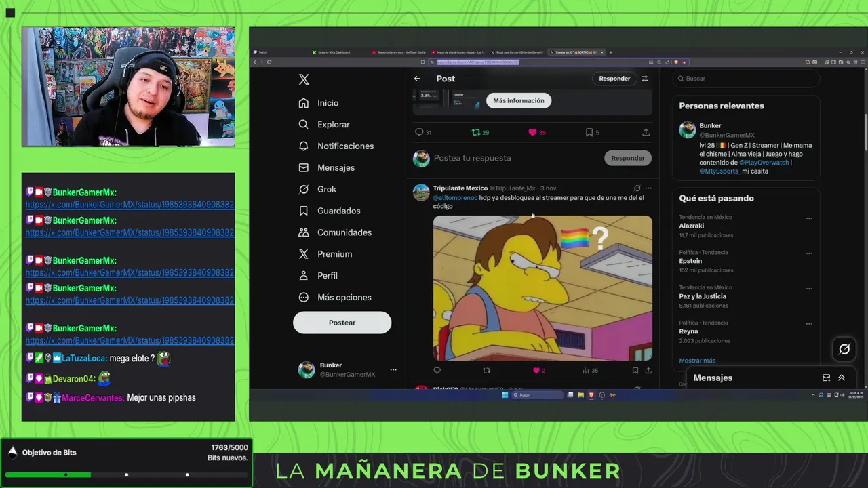Toggle like on main post with 39 likes
The width and height of the screenshot is (868, 488).
(x=537, y=132)
